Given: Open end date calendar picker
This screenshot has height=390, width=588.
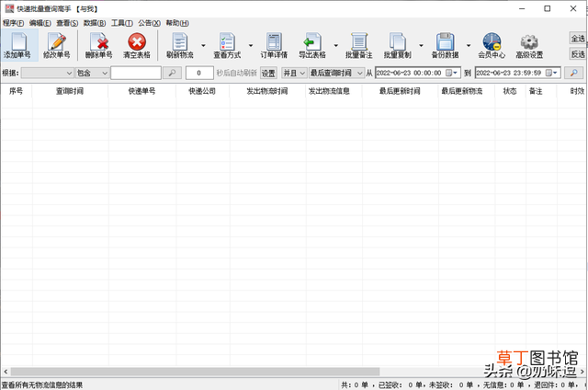Looking at the screenshot, I should tap(551, 73).
